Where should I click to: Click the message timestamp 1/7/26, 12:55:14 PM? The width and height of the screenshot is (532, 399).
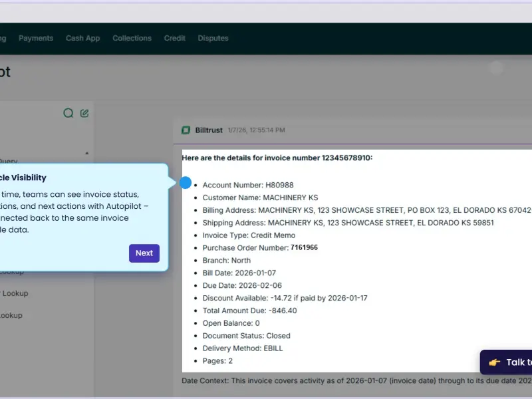[257, 130]
